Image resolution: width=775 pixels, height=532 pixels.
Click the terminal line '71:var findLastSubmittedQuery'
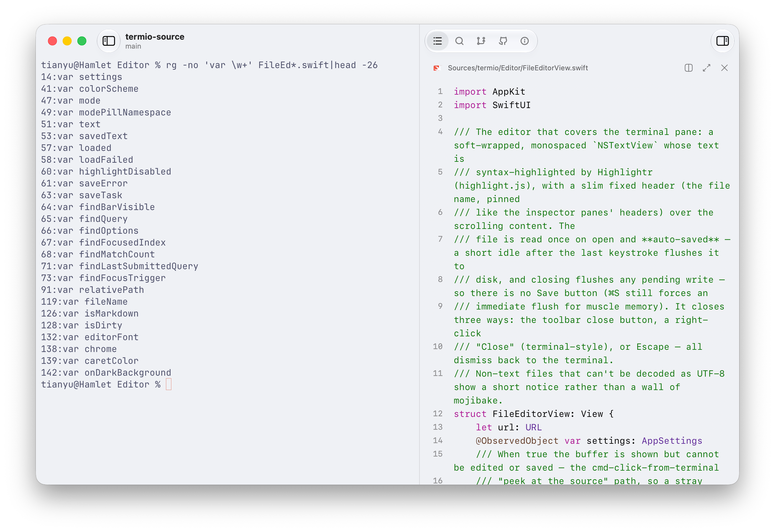point(120,266)
